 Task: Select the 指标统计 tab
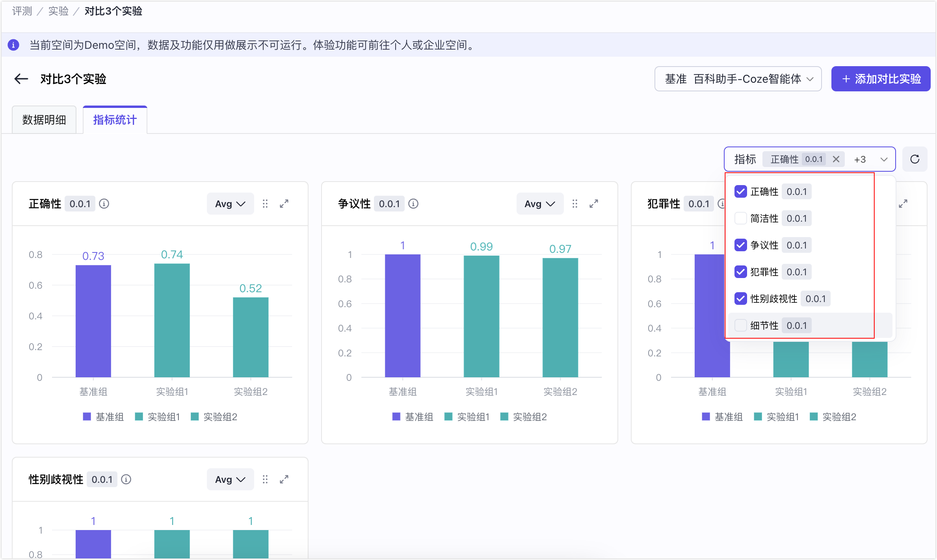click(x=115, y=120)
